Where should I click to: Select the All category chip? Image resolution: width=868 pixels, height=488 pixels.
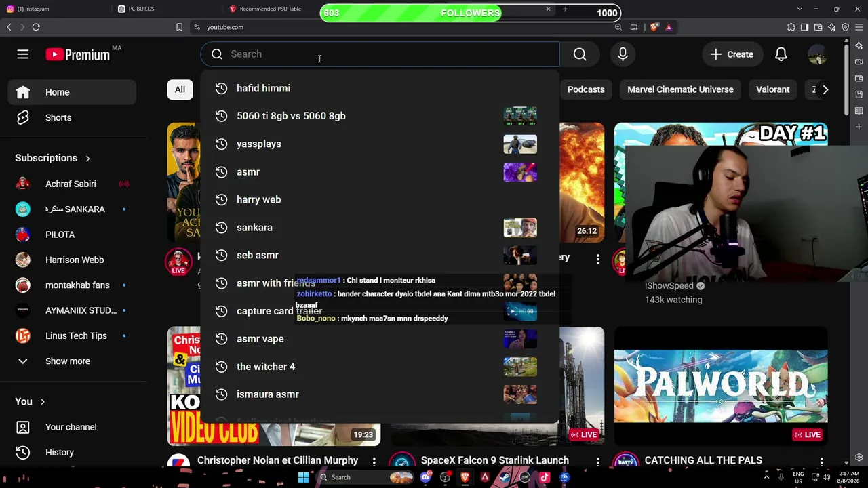coord(180,89)
